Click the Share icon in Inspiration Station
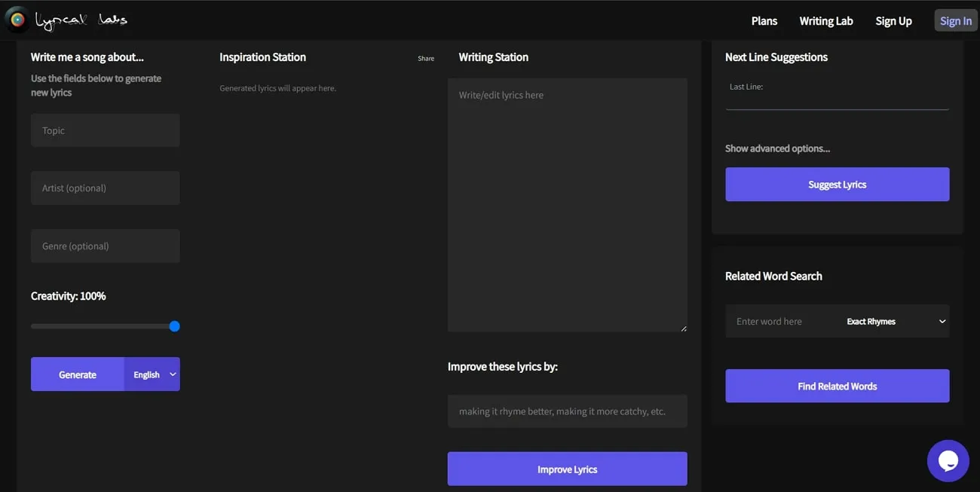Image resolution: width=980 pixels, height=492 pixels. coord(426,57)
